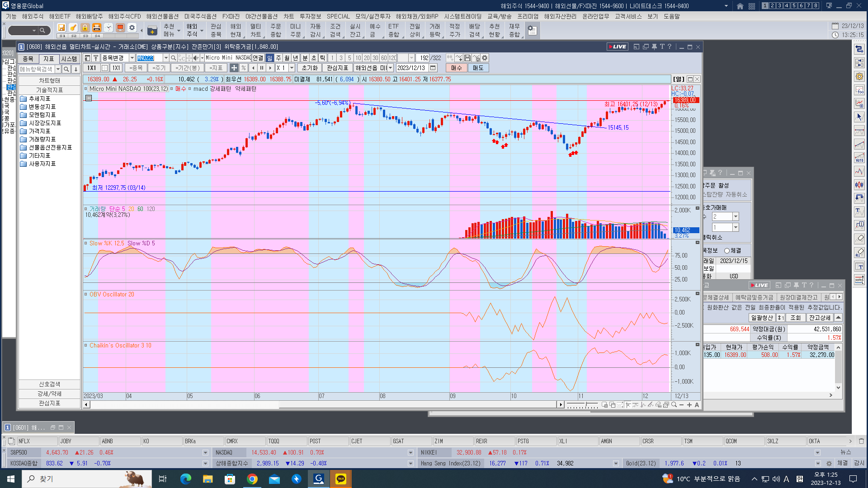Click the sound speaker icon in chart toolbar
Viewport: 868px width, 488px height.
[196, 58]
